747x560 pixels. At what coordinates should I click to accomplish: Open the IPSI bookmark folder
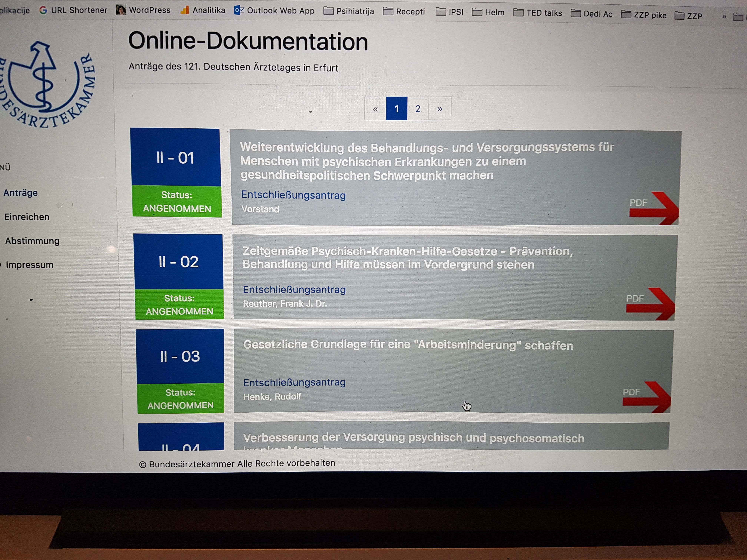(x=449, y=12)
